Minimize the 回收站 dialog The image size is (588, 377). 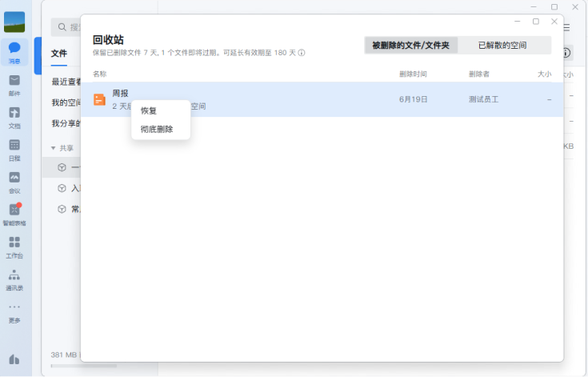(x=518, y=22)
